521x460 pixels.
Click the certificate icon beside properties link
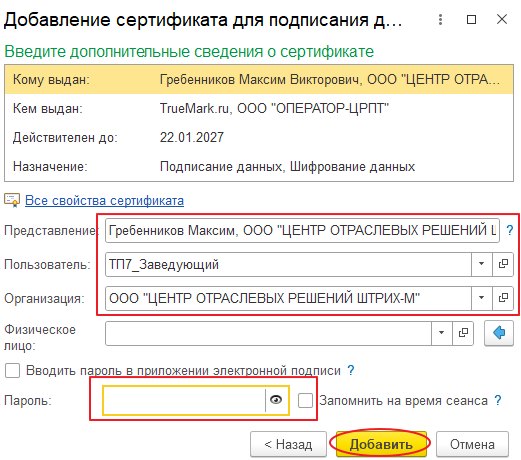click(12, 200)
